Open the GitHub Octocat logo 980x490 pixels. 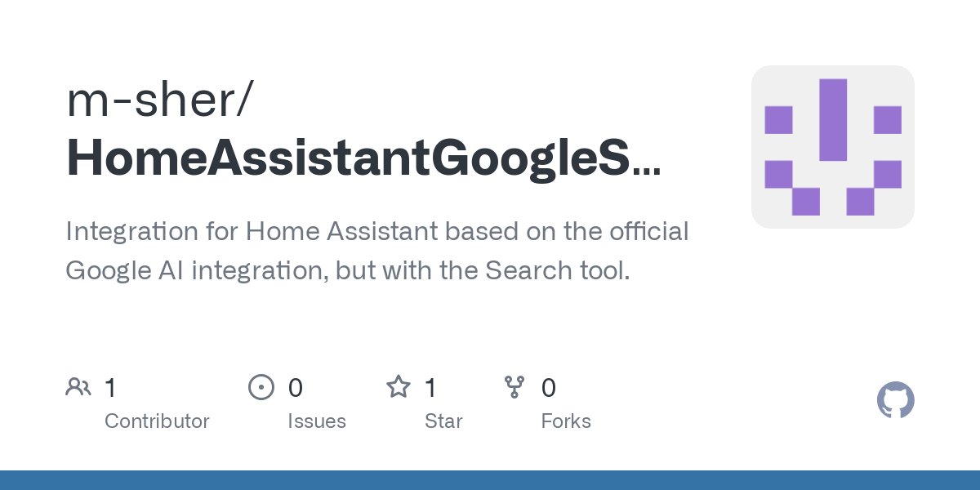click(x=895, y=400)
